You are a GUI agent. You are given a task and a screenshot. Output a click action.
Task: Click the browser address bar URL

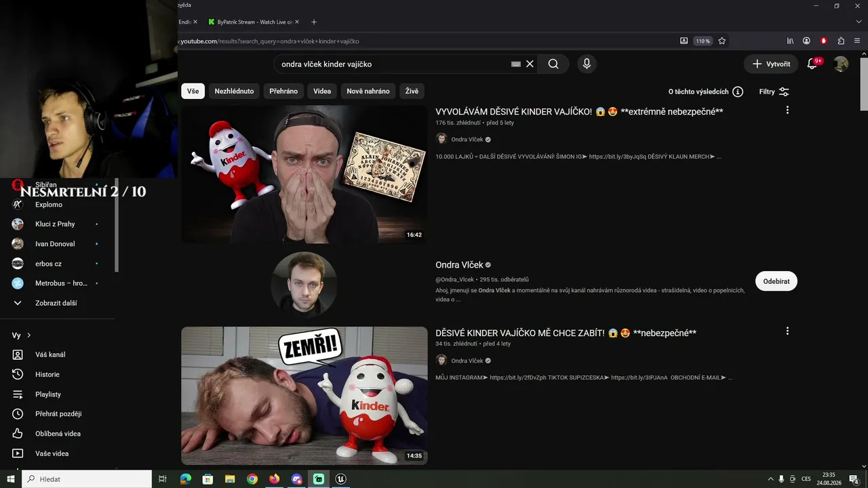coord(269,41)
